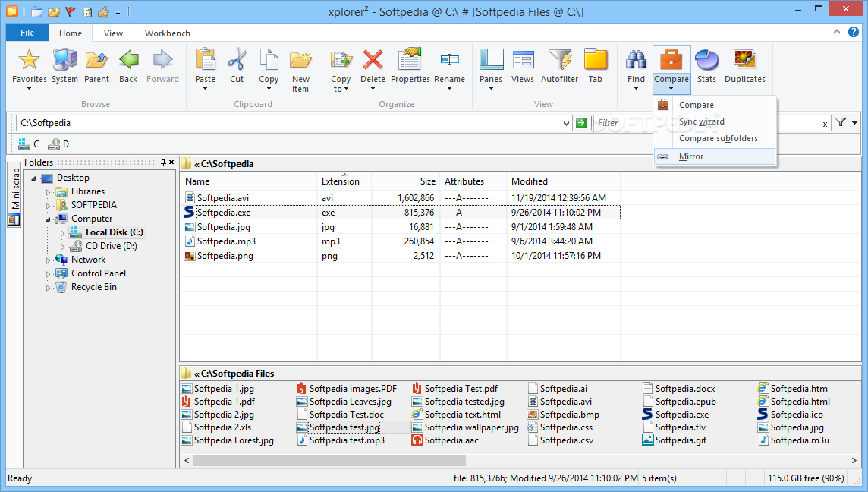Change Views mode
This screenshot has height=492, width=868.
pos(523,67)
